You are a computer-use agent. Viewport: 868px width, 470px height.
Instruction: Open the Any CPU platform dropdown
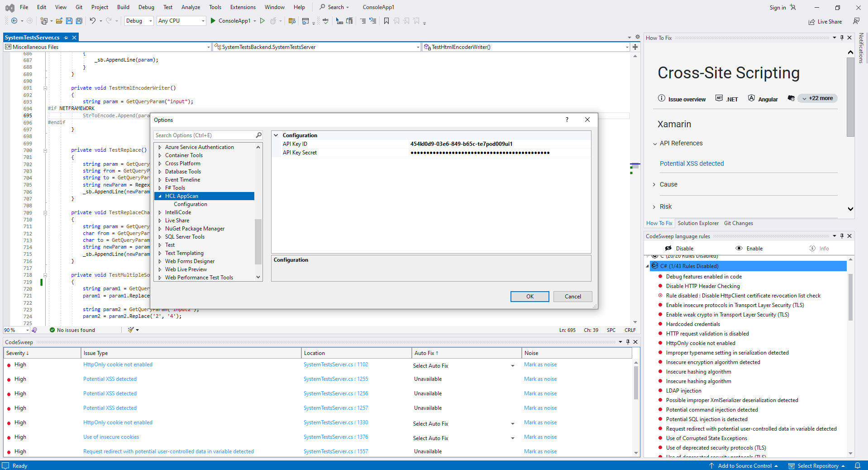tap(181, 21)
